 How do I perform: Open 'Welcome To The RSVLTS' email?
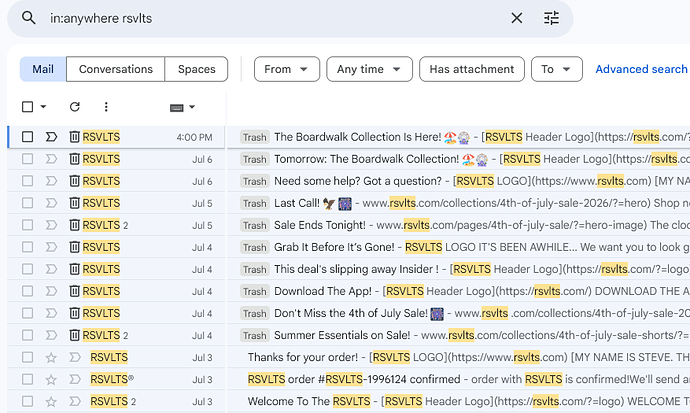(309, 401)
